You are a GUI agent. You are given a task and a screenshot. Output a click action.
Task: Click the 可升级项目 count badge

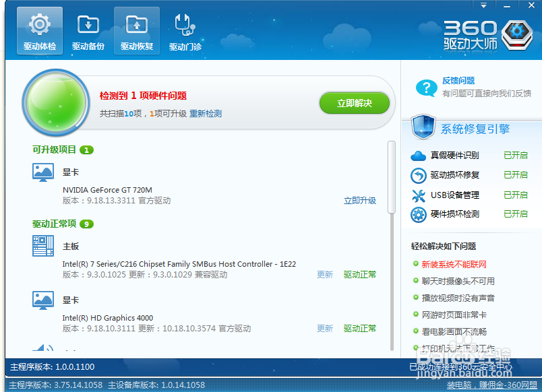[x=86, y=150]
